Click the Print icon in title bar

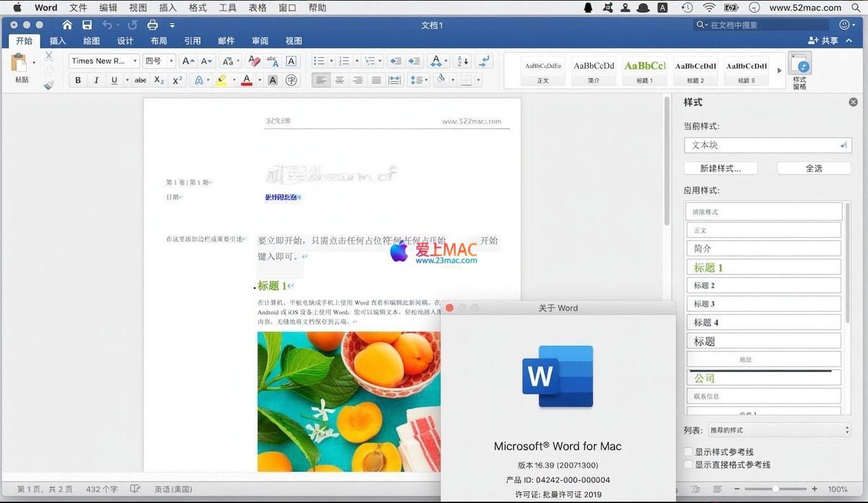152,25
